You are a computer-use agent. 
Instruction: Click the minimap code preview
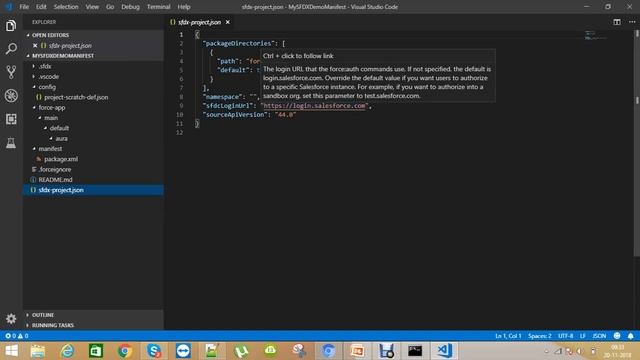(596, 36)
